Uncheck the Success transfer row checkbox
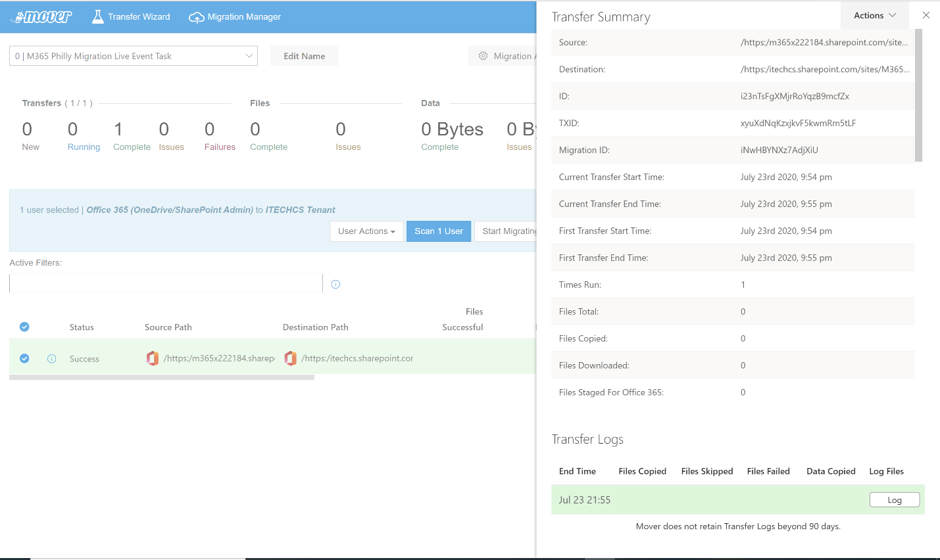The image size is (940, 560). click(24, 359)
